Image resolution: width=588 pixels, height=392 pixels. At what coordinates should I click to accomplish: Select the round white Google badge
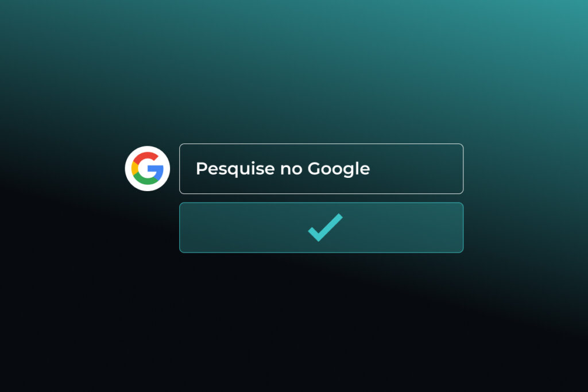point(148,168)
